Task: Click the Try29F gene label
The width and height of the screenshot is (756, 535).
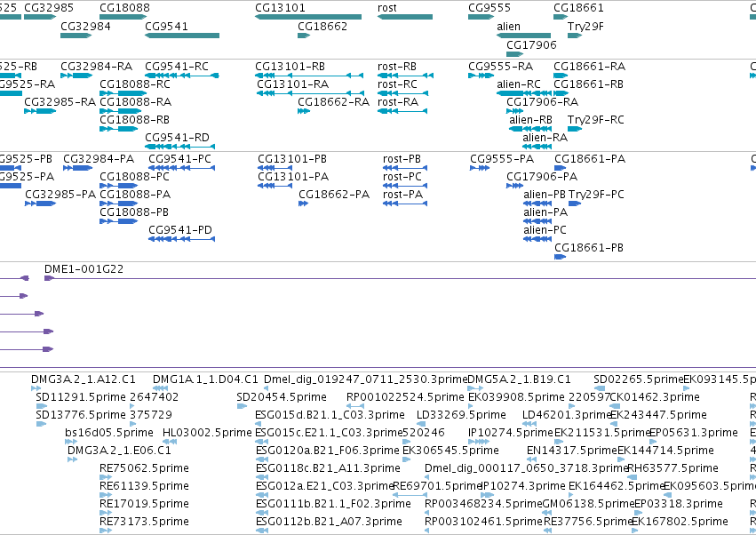Action: [585, 26]
